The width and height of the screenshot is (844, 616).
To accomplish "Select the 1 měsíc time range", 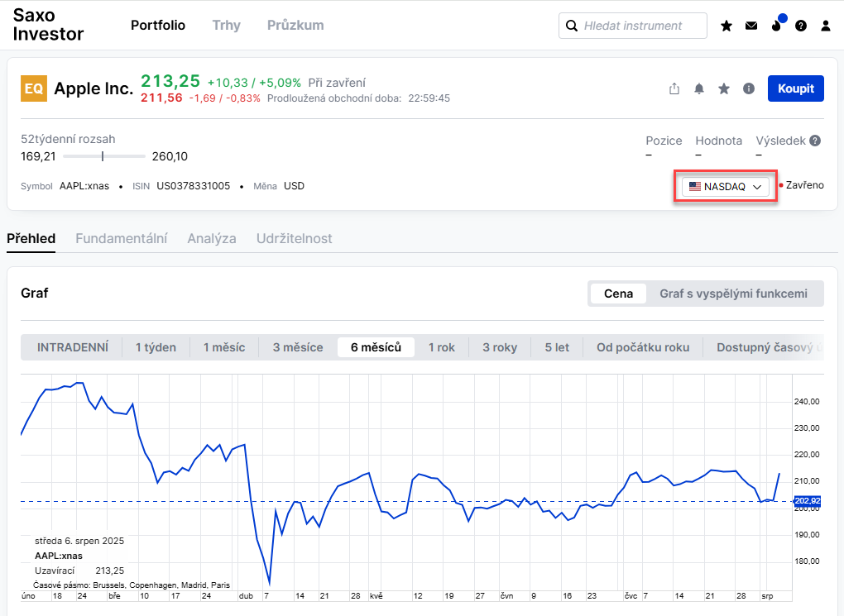I will 224,347.
